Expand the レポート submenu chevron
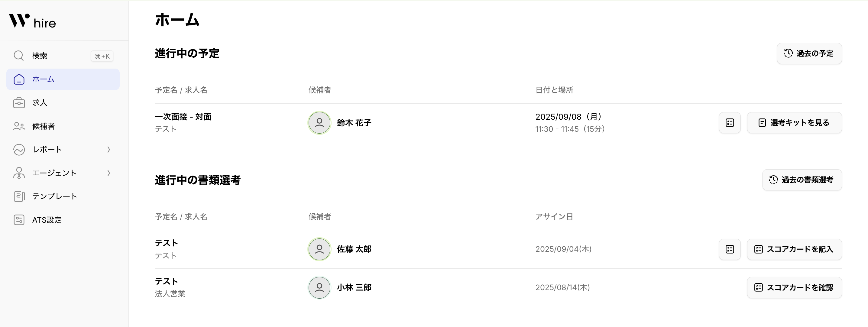Viewport: 868px width, 327px height. pyautogui.click(x=108, y=150)
